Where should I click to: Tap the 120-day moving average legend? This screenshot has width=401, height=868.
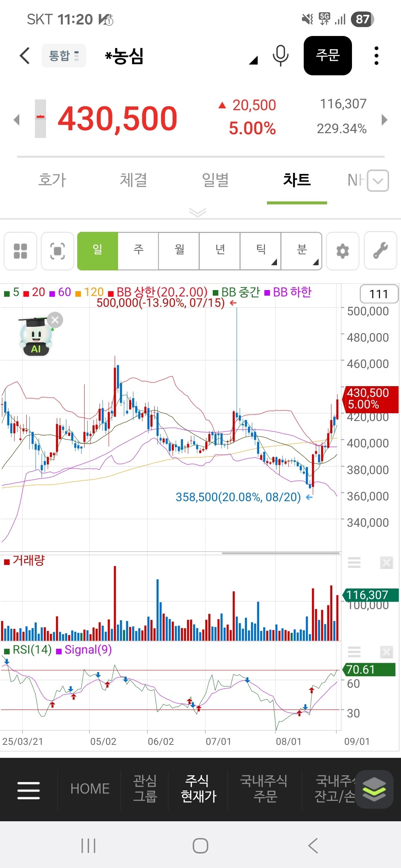(x=89, y=292)
